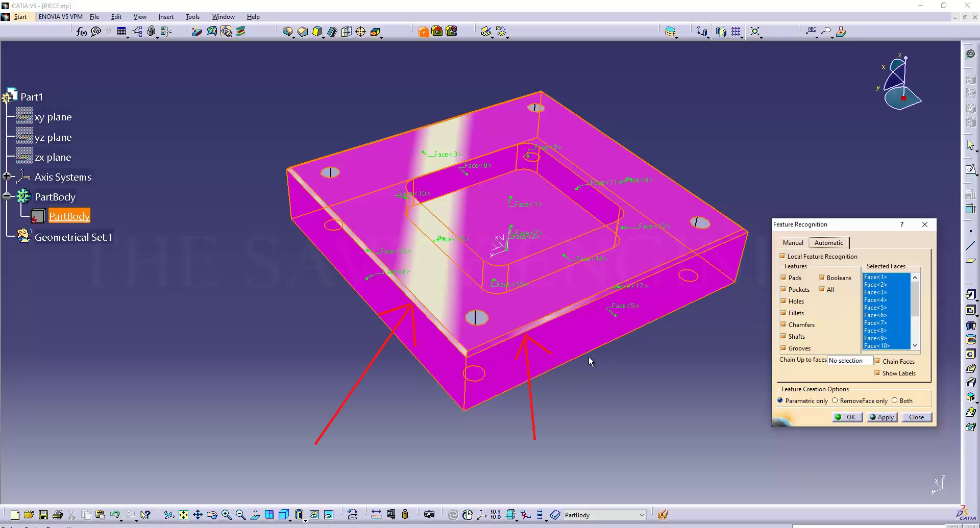Expand the Axis Systems tree node
Image resolution: width=980 pixels, height=528 pixels.
[x=7, y=177]
